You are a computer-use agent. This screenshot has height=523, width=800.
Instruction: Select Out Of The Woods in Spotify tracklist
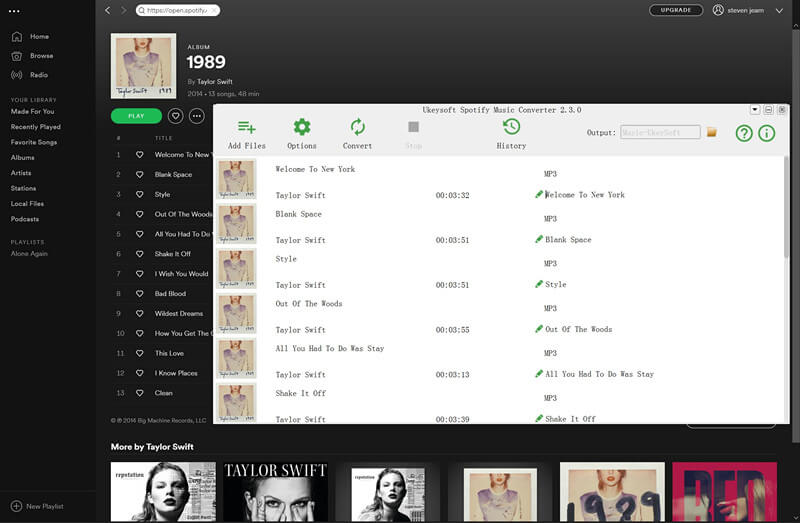click(183, 214)
